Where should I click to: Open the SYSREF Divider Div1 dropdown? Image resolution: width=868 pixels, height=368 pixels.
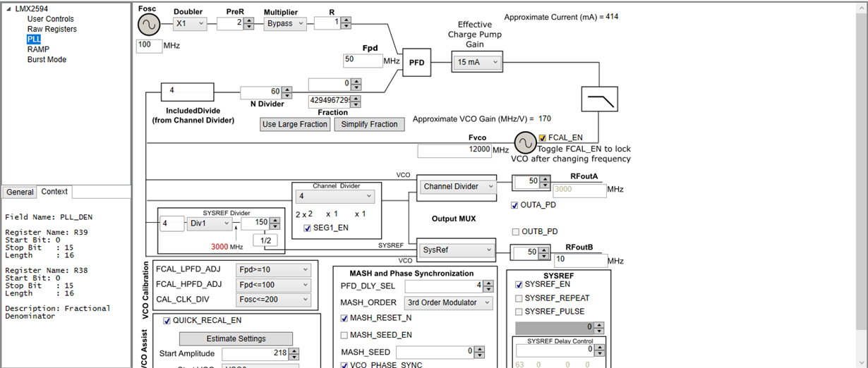tap(210, 223)
